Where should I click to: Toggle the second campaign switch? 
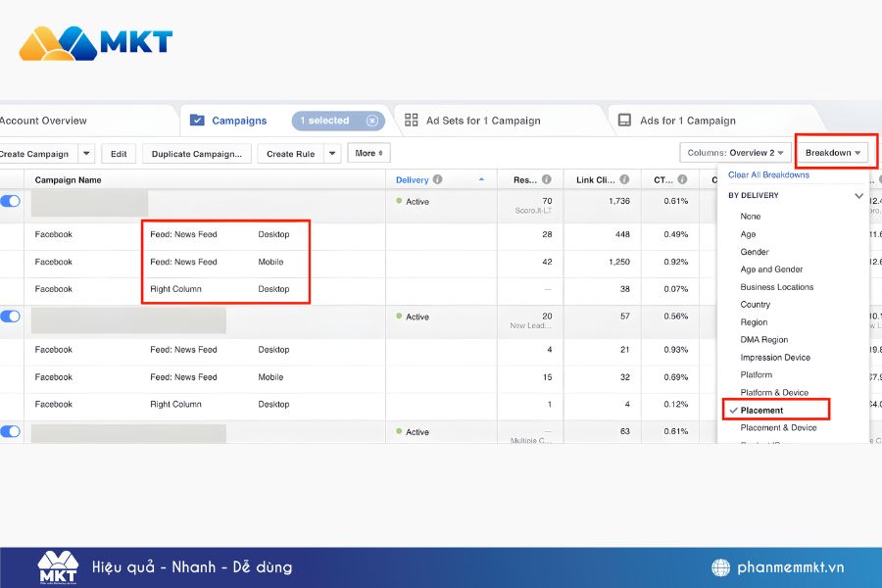point(11,317)
